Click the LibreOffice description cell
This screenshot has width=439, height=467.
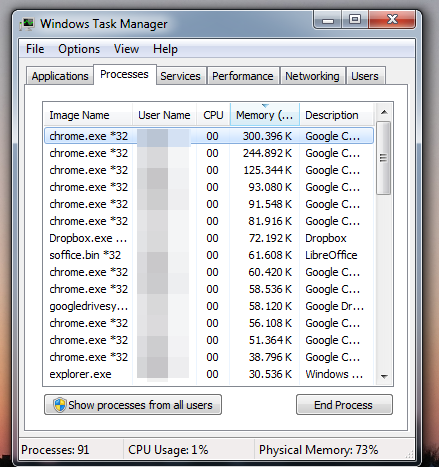click(331, 255)
